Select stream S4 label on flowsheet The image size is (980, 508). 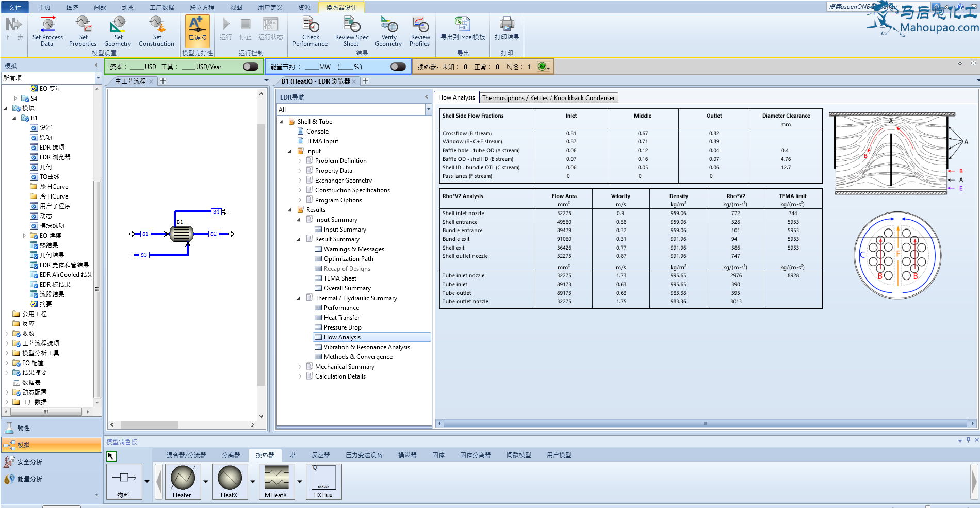[216, 211]
